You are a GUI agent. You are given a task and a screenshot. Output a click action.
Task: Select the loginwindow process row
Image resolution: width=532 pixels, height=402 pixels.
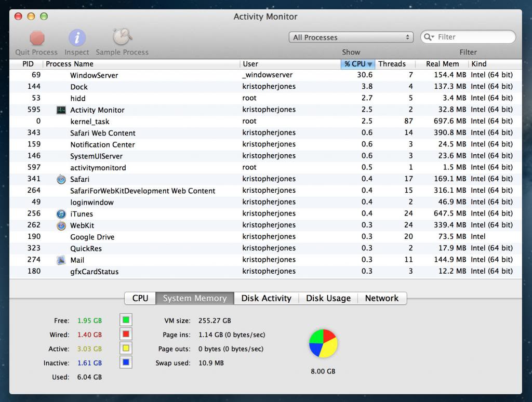pyautogui.click(x=265, y=202)
